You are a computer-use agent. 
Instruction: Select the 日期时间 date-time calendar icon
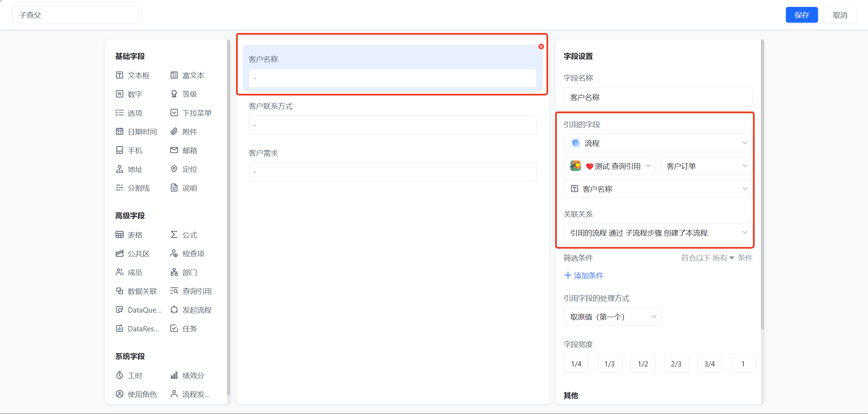tap(120, 132)
